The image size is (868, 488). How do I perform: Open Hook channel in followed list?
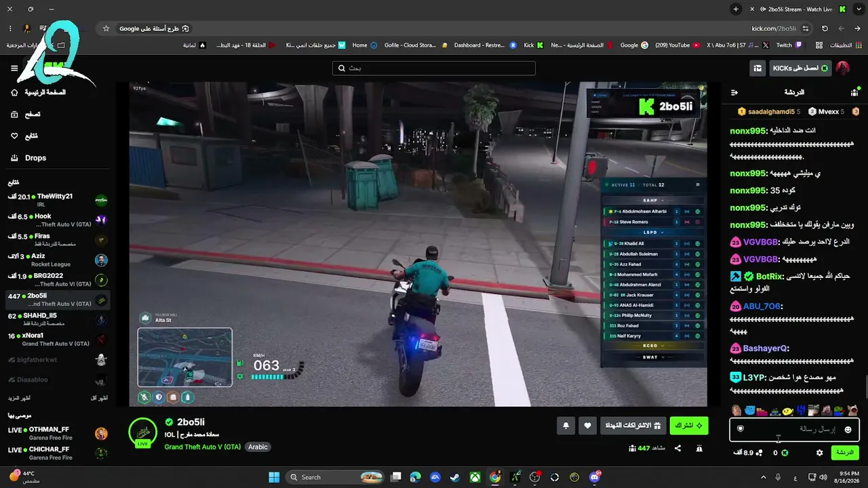tap(58, 220)
